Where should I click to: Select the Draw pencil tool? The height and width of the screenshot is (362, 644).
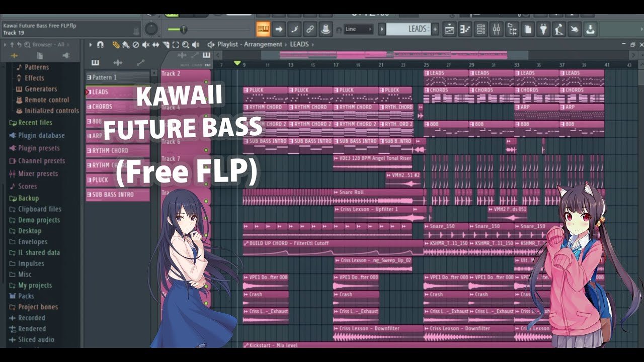point(116,45)
